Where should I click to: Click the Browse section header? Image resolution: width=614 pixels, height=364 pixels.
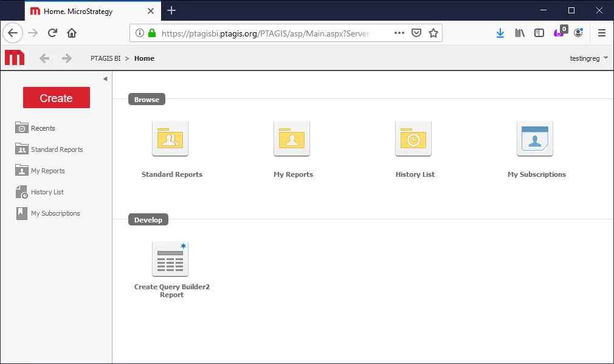[x=147, y=100]
